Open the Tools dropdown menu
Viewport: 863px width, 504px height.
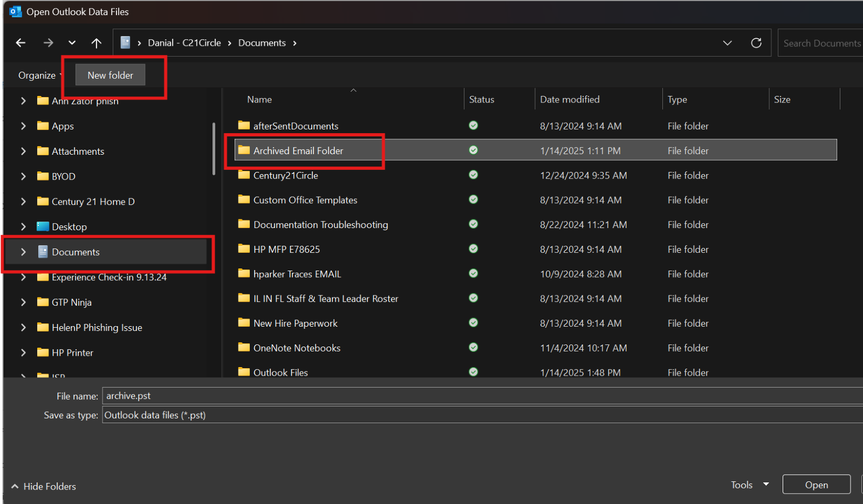coord(749,485)
